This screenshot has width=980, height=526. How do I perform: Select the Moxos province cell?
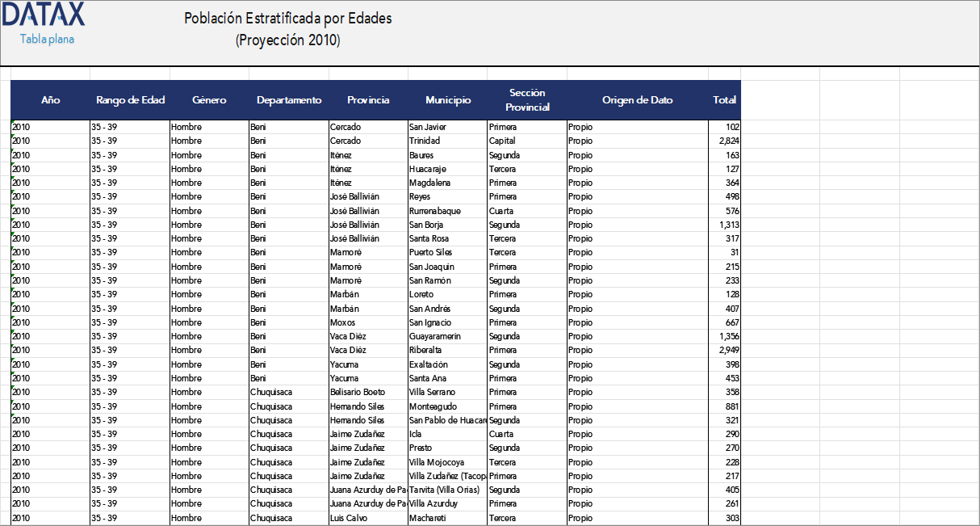point(342,322)
